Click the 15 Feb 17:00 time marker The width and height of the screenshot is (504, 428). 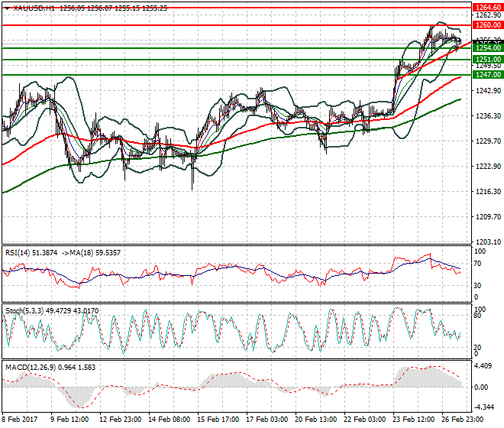pos(218,420)
